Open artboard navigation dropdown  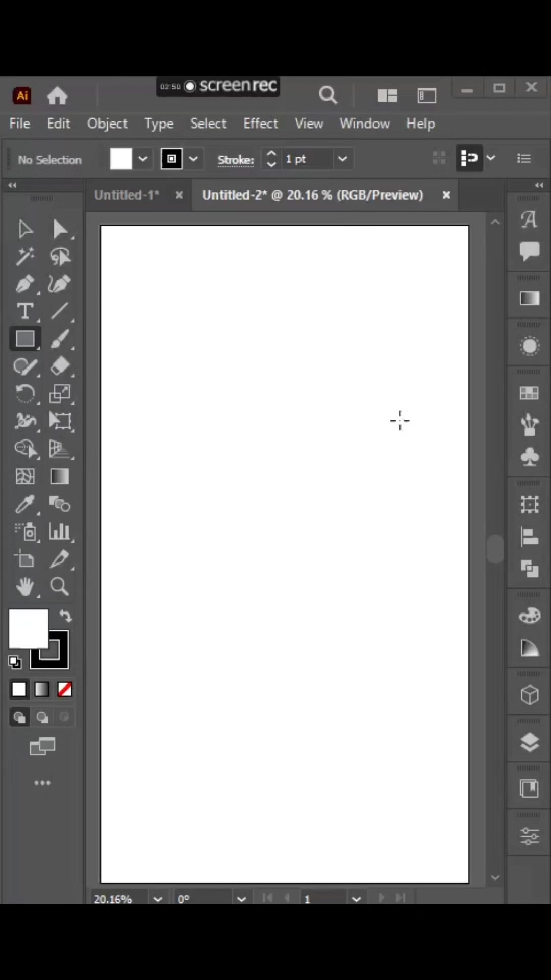[356, 899]
